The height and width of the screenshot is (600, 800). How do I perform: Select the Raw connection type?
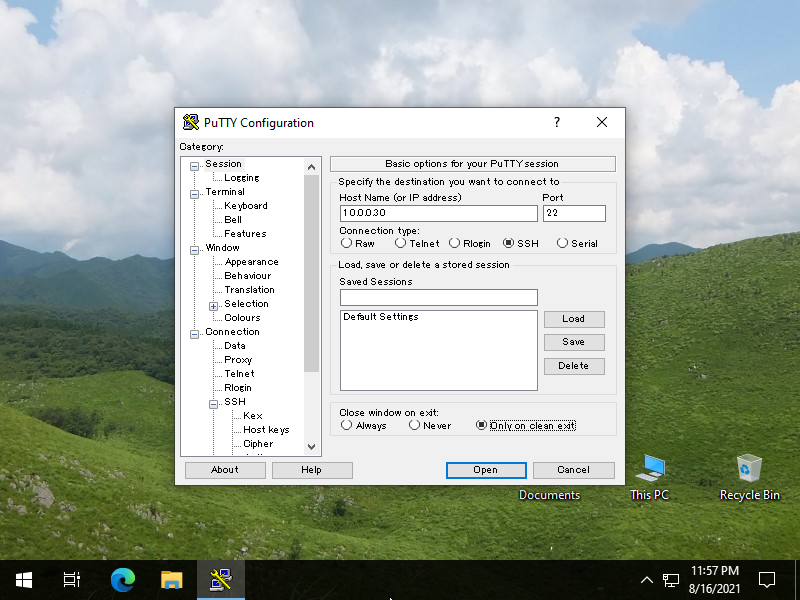pos(358,243)
